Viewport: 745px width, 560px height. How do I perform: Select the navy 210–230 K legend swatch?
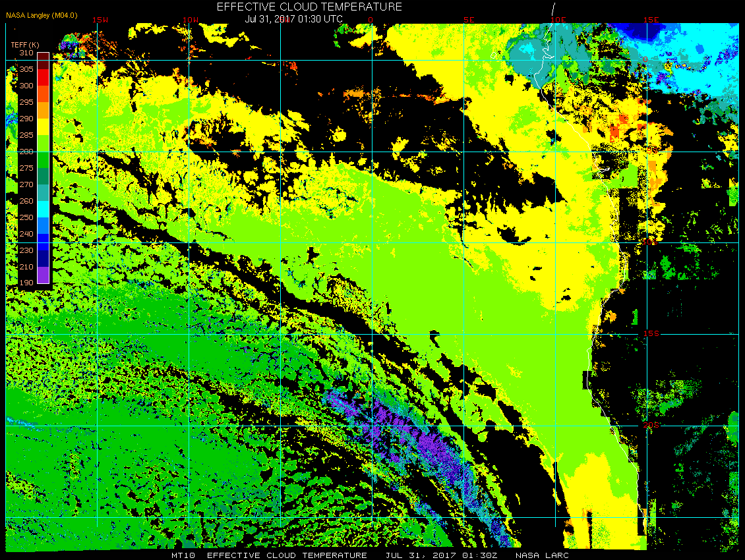pos(44,258)
